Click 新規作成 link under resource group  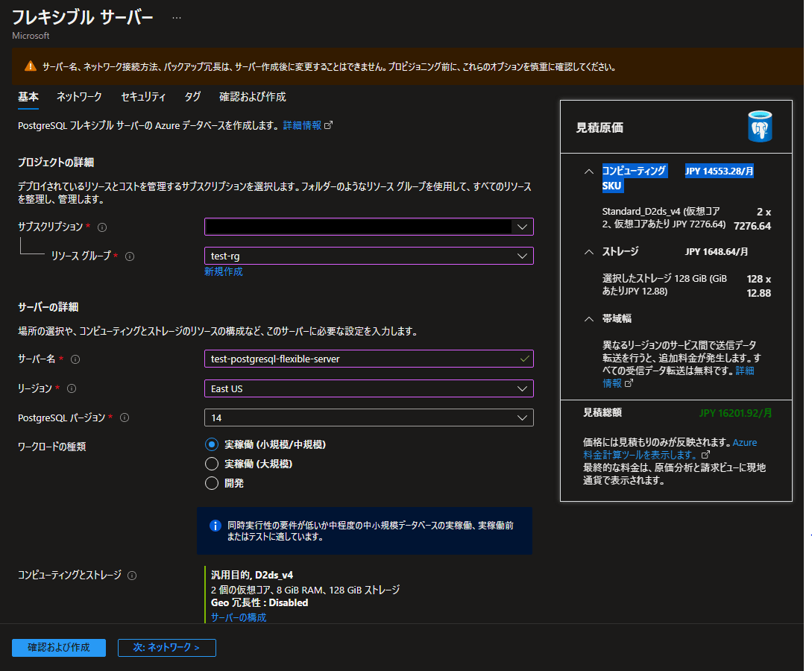point(223,272)
